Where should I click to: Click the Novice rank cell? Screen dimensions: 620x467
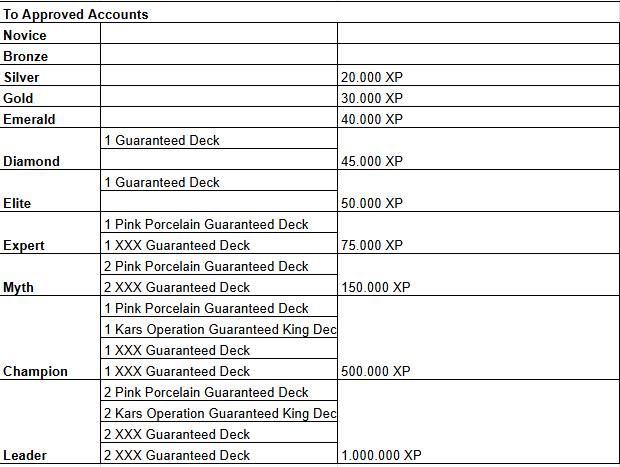pos(25,36)
